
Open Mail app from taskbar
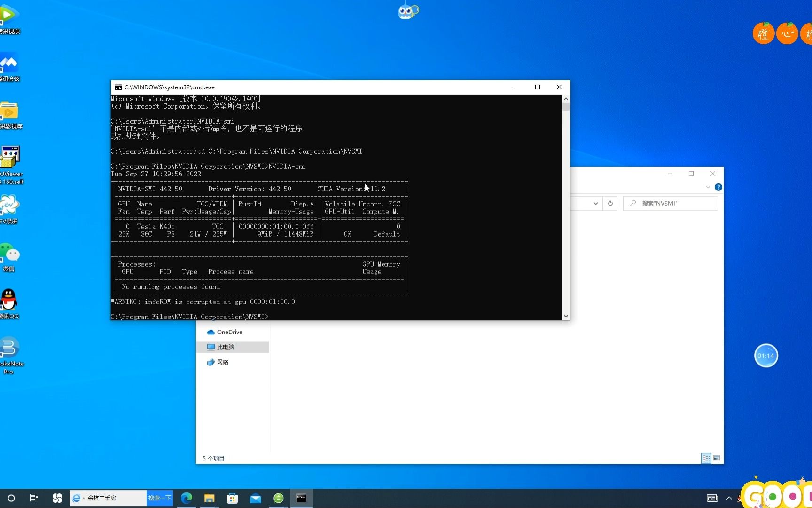(x=256, y=498)
